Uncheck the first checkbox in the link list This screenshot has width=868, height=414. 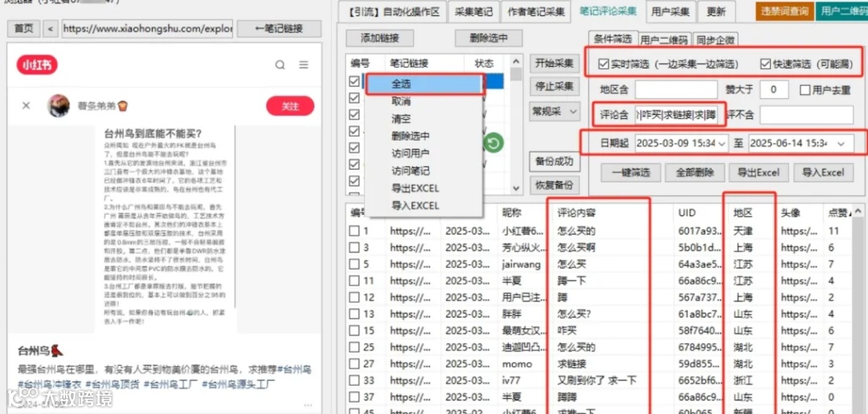point(354,81)
